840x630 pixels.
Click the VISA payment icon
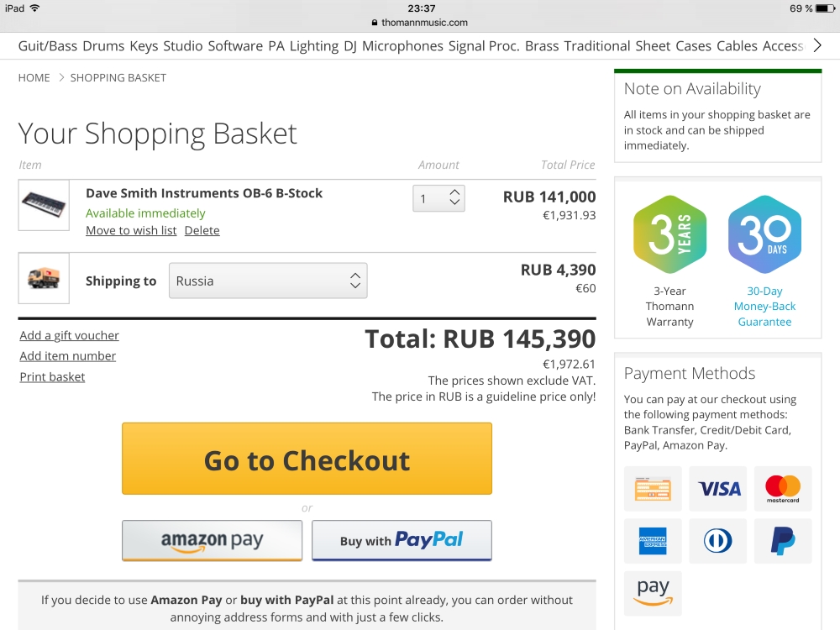[718, 489]
